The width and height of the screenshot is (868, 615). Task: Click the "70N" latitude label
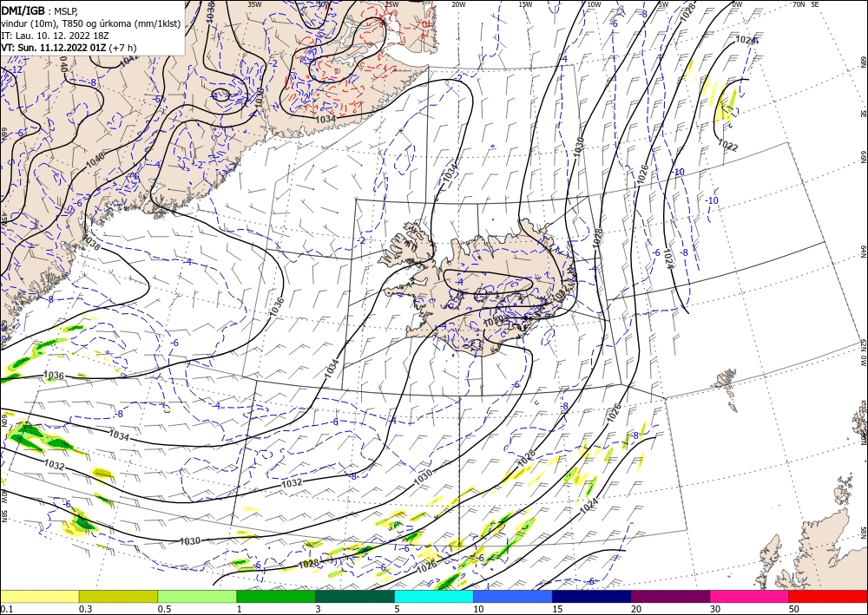pyautogui.click(x=799, y=4)
